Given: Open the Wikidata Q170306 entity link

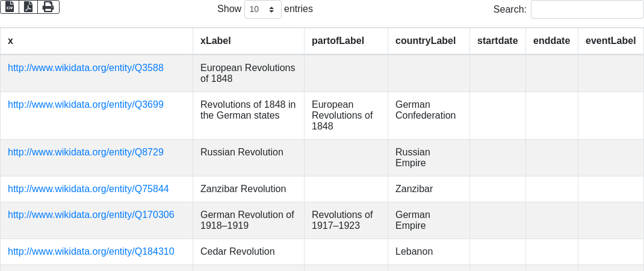Looking at the screenshot, I should coord(91,215).
